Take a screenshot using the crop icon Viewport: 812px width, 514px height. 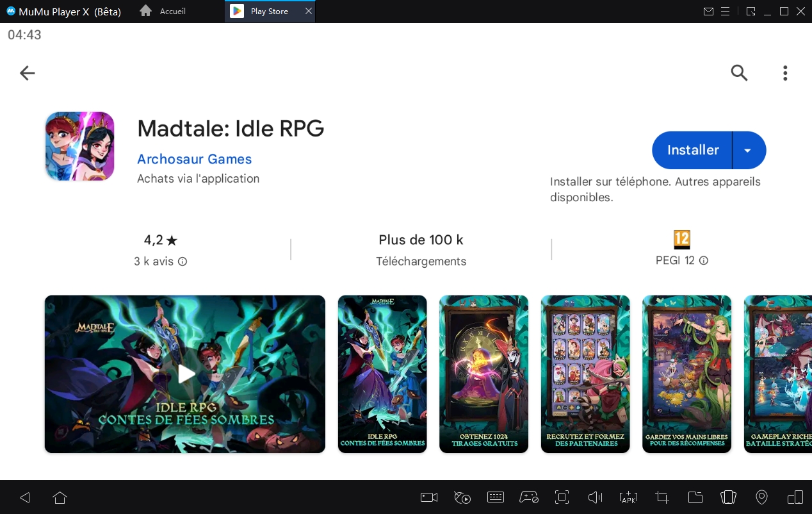[662, 497]
